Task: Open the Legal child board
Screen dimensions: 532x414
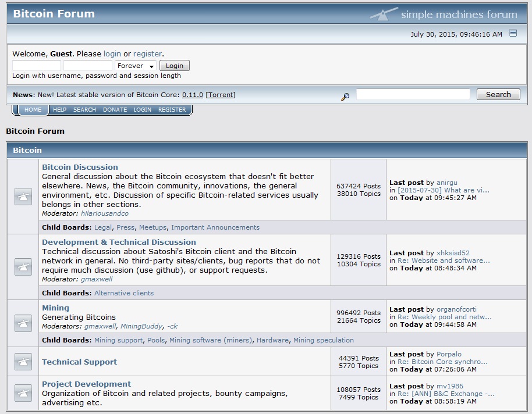Action: pyautogui.click(x=103, y=227)
